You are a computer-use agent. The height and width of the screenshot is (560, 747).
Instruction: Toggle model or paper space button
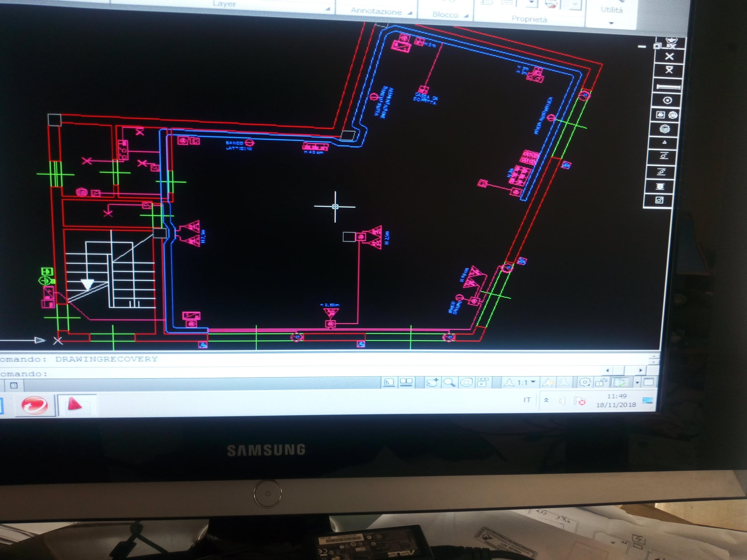pos(389,382)
